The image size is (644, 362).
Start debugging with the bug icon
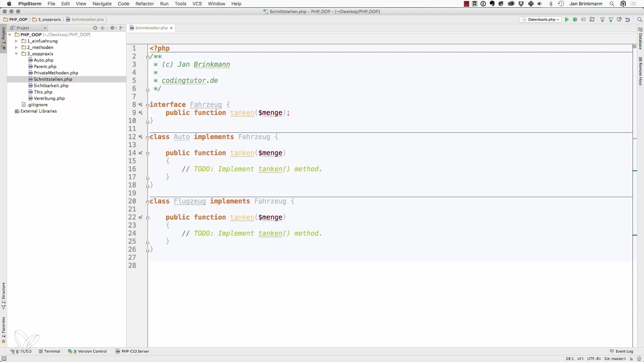575,19
